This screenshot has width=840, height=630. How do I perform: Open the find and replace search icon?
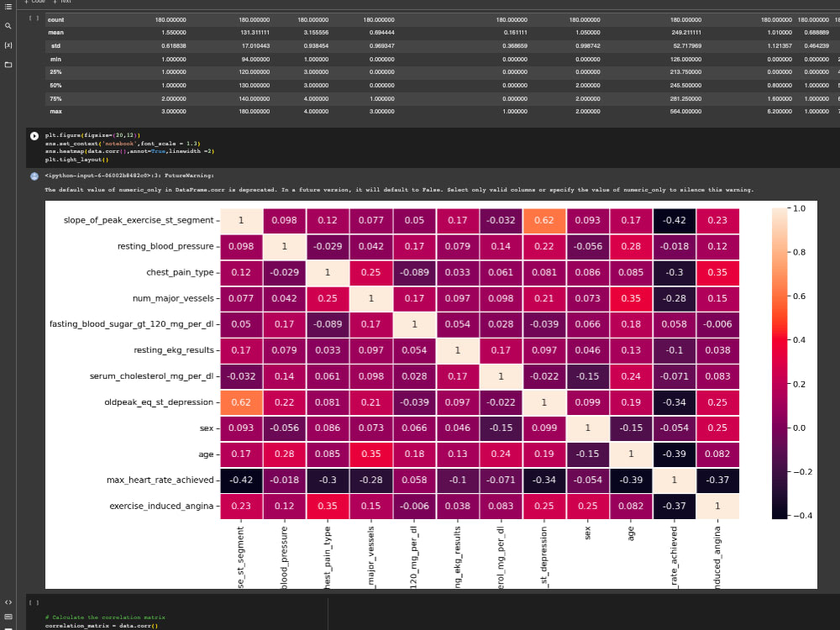pyautogui.click(x=8, y=26)
